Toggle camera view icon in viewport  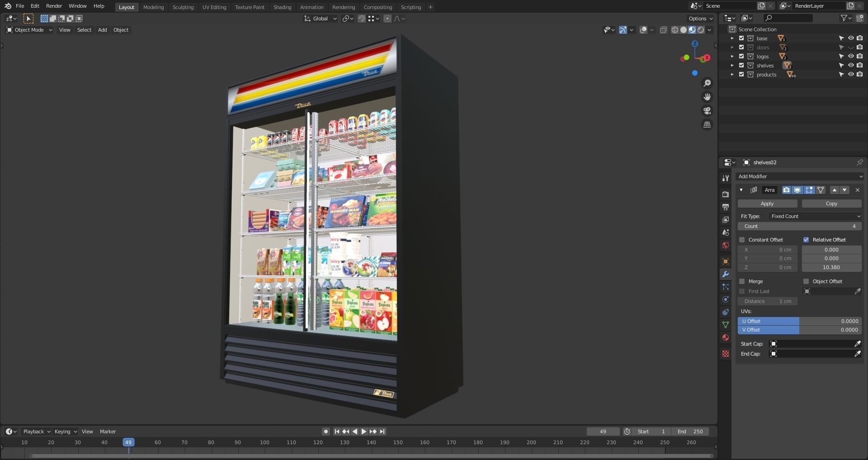coord(707,111)
